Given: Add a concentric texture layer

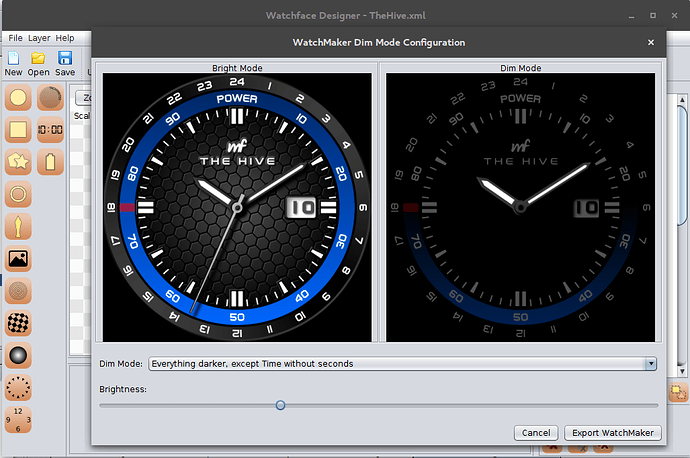Looking at the screenshot, I should click(18, 291).
